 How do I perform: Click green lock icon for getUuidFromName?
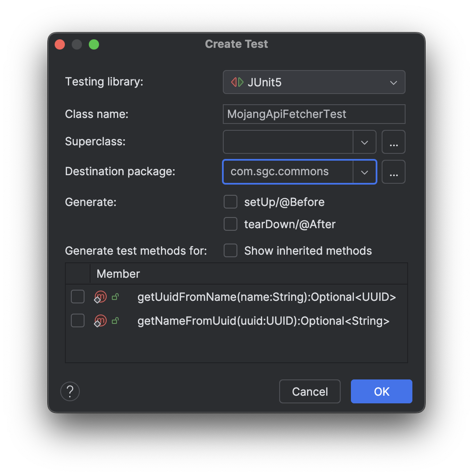click(x=115, y=297)
